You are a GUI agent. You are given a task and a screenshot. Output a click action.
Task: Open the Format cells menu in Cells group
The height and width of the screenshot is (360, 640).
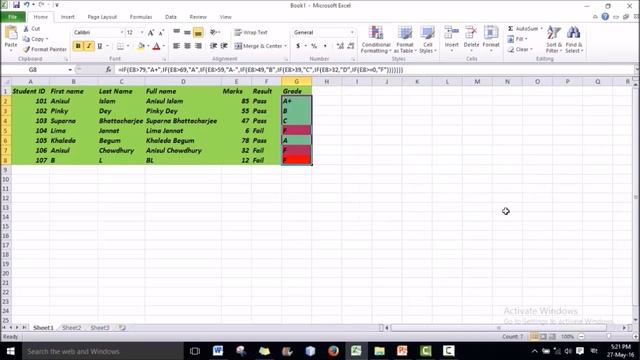(491, 38)
